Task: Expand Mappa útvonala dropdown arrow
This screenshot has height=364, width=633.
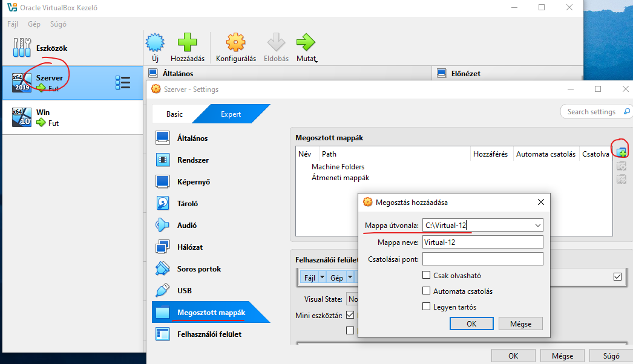Action: [x=538, y=225]
